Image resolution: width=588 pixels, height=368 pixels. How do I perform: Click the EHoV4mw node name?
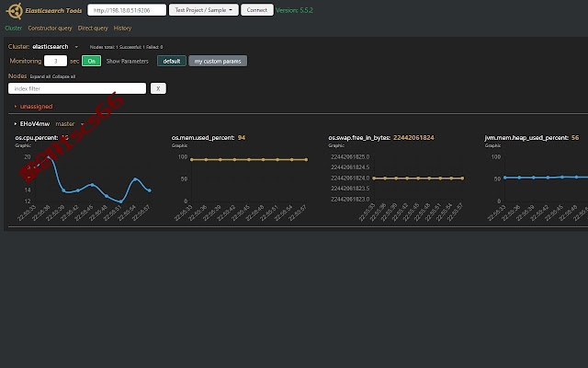pyautogui.click(x=35, y=123)
